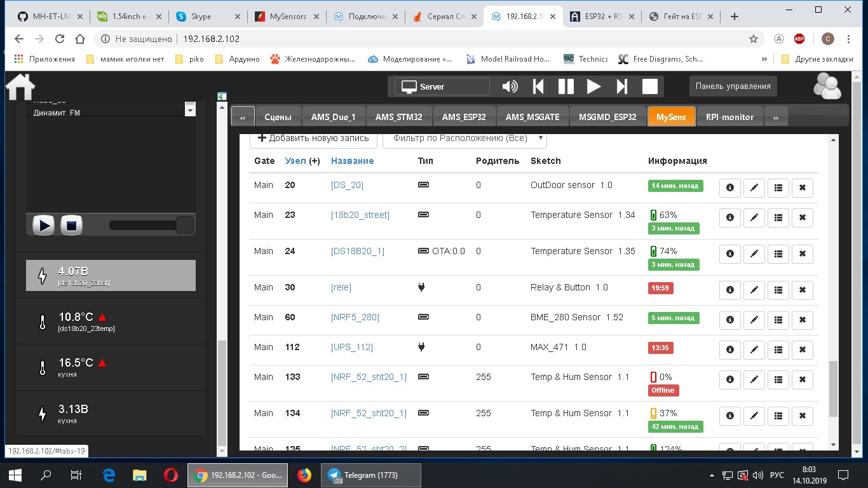This screenshot has width=868, height=488.
Task: Switch to the AMS_ESP32 tab
Action: point(464,117)
